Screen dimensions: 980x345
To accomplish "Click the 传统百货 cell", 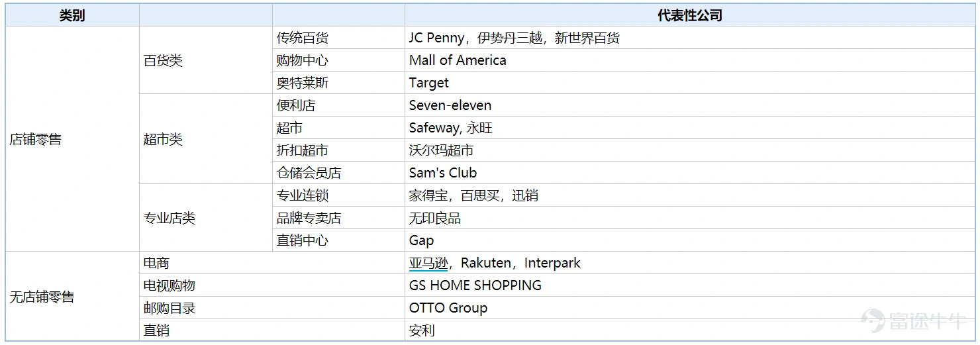I will (338, 38).
